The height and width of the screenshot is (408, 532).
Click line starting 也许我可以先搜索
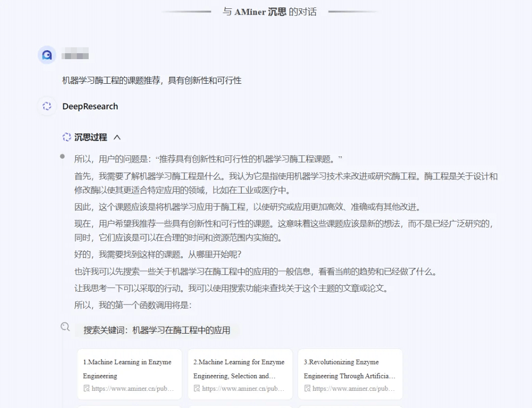pos(256,272)
